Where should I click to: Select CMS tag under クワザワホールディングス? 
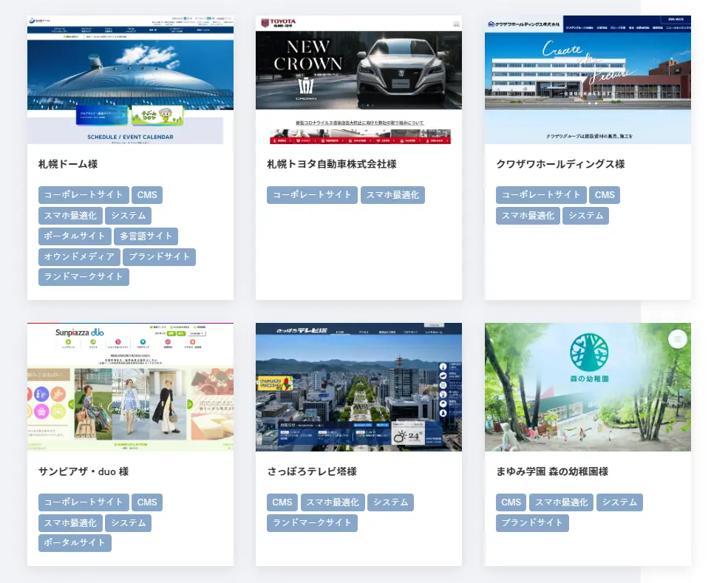tap(605, 195)
